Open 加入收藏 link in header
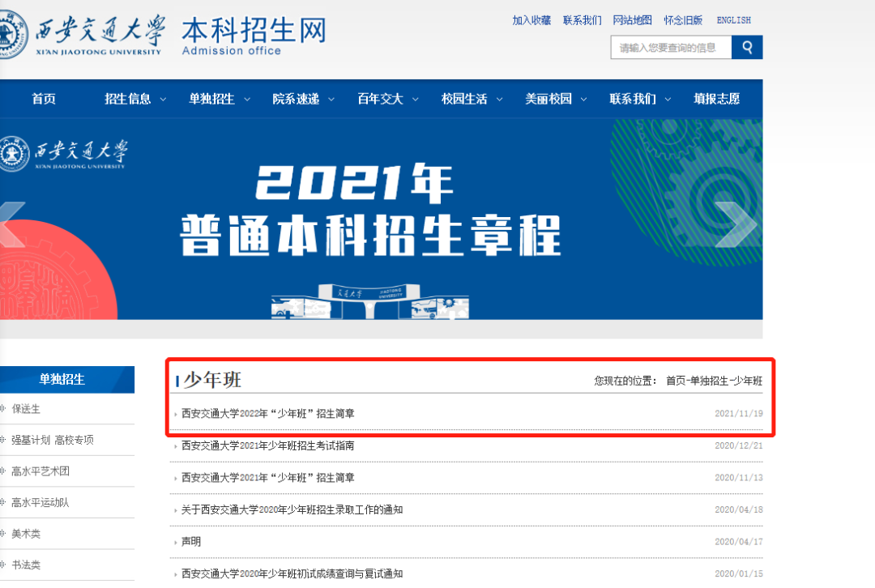Viewport: 875px width, 588px height. tap(531, 20)
